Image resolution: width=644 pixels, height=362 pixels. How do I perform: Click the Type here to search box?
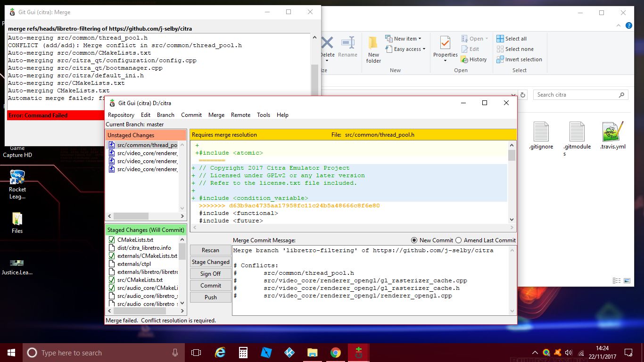click(103, 353)
